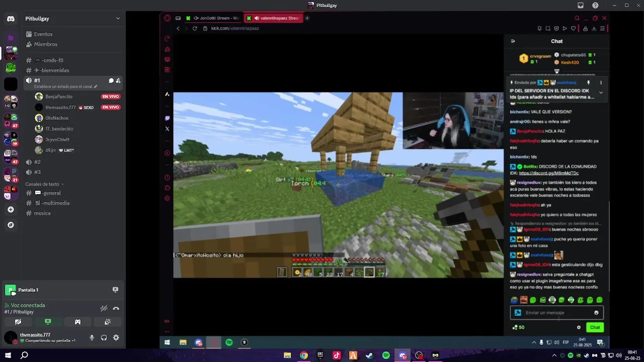Add a server with plus icon
Viewport: 644px width, 362px height.
pyautogui.click(x=11, y=209)
